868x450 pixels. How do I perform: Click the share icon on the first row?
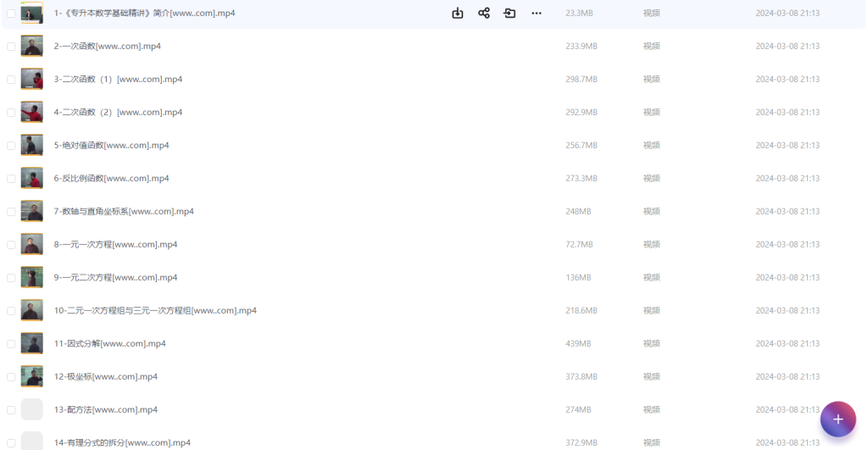[x=484, y=14]
